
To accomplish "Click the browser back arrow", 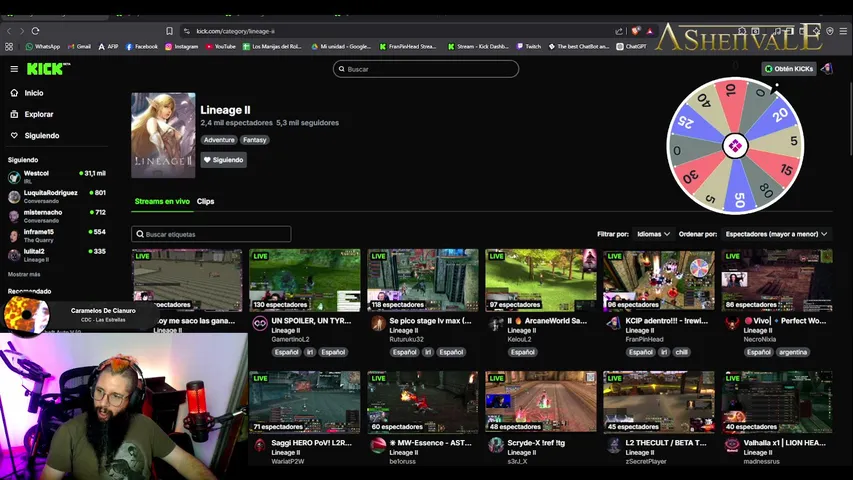I will (9, 31).
